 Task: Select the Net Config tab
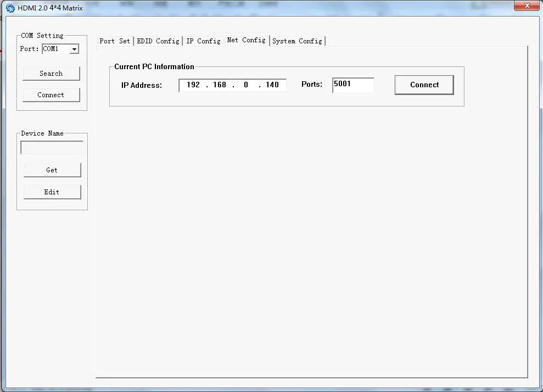[246, 40]
